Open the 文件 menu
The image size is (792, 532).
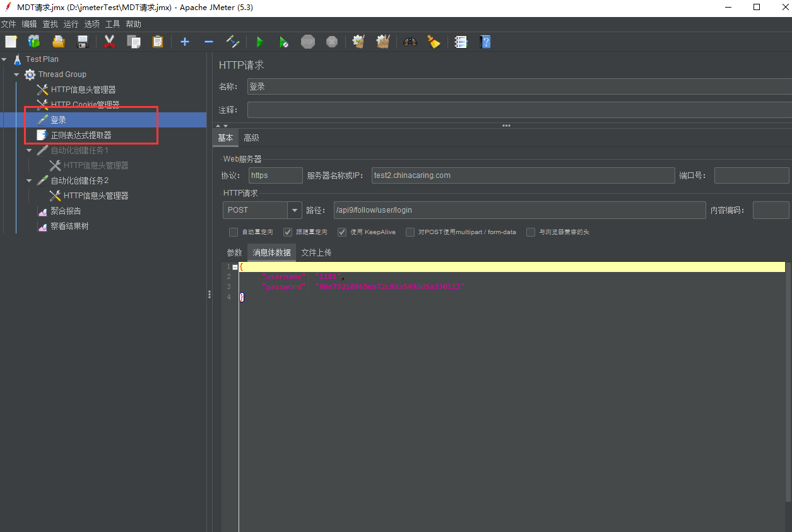(8, 24)
